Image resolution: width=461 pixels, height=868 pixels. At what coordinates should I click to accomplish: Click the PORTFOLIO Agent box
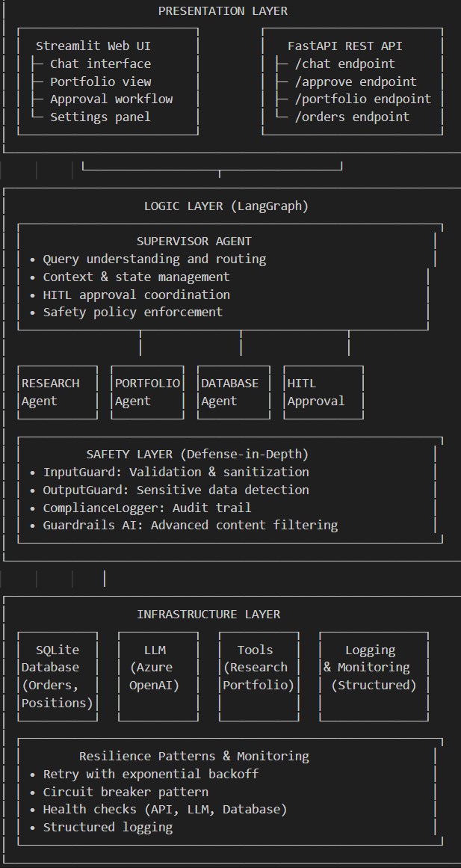(147, 392)
